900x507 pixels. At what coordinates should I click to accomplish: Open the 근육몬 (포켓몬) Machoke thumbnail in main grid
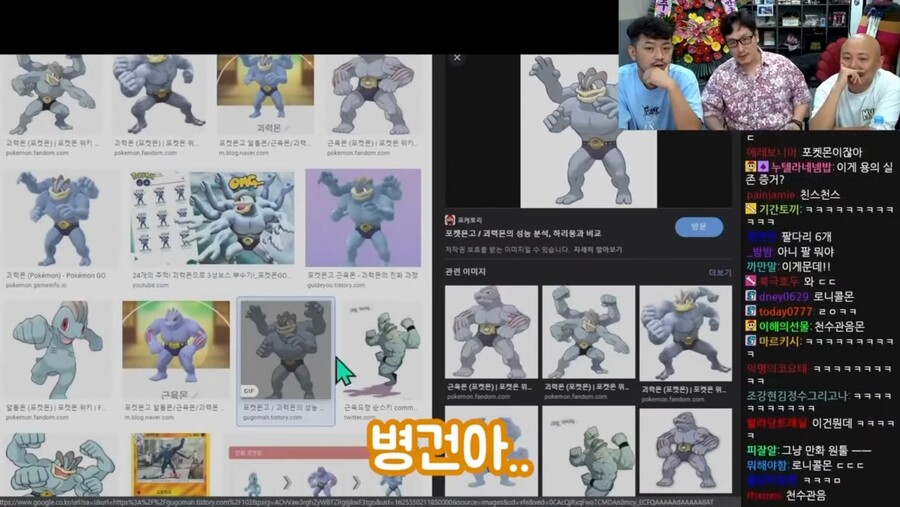pyautogui.click(x=373, y=95)
